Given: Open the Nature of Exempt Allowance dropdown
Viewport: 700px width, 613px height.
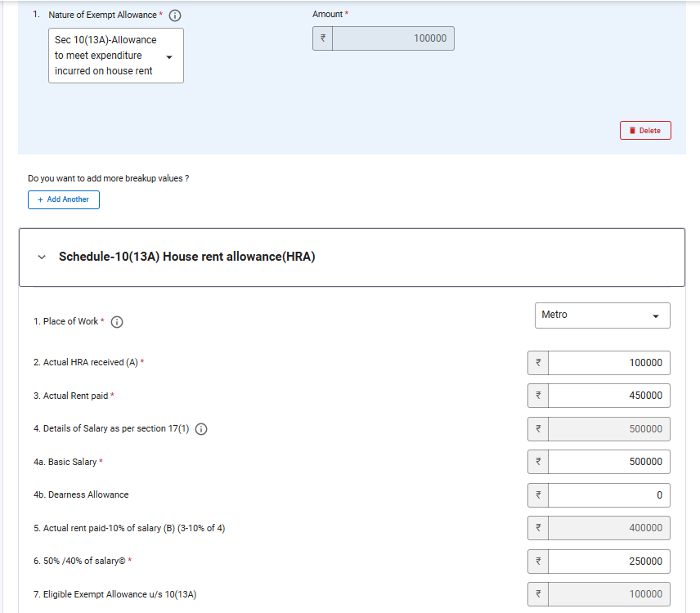Looking at the screenshot, I should click(116, 56).
